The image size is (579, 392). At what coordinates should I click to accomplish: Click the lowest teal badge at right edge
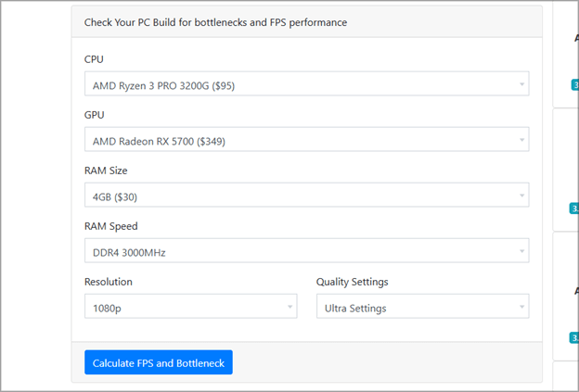tap(575, 337)
